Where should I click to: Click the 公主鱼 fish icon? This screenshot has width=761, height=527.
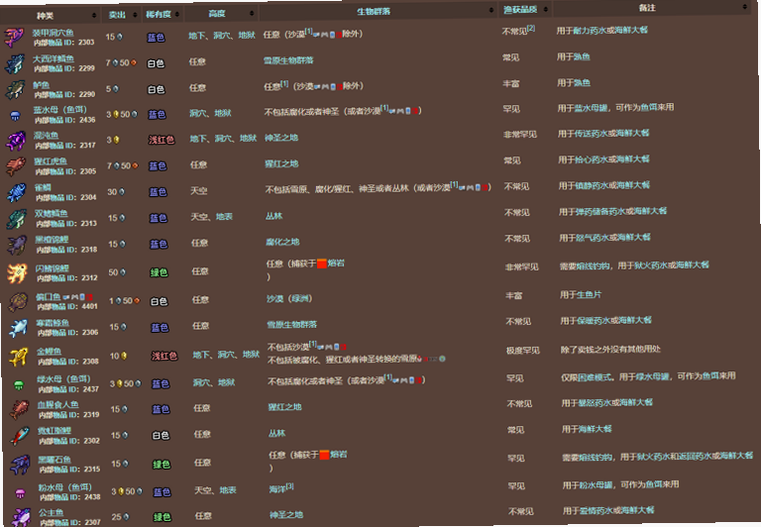click(21, 517)
